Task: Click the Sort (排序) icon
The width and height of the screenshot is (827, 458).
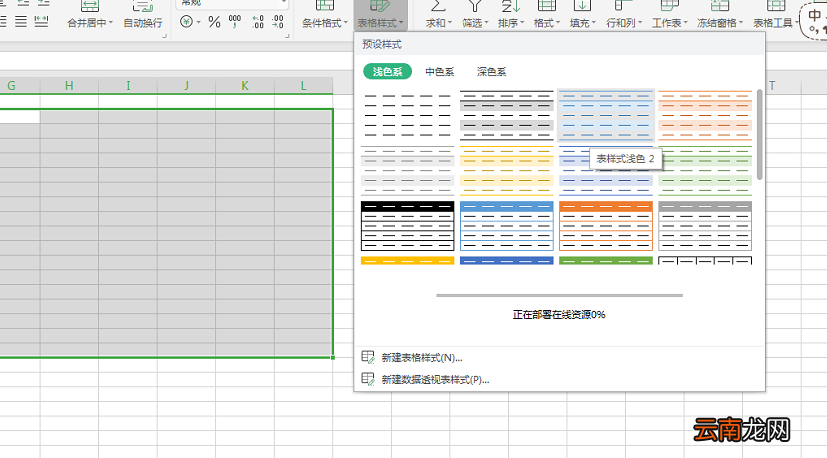Action: pyautogui.click(x=511, y=6)
